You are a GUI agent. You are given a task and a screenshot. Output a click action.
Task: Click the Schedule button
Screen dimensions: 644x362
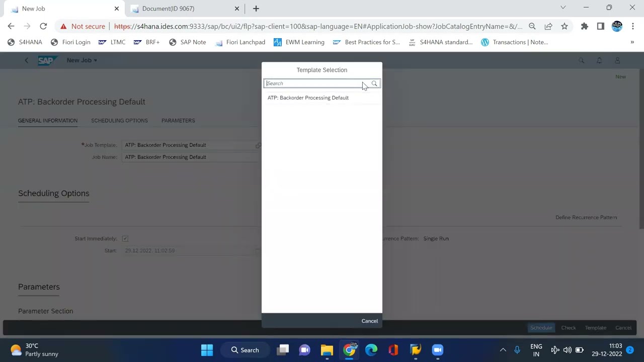(541, 328)
